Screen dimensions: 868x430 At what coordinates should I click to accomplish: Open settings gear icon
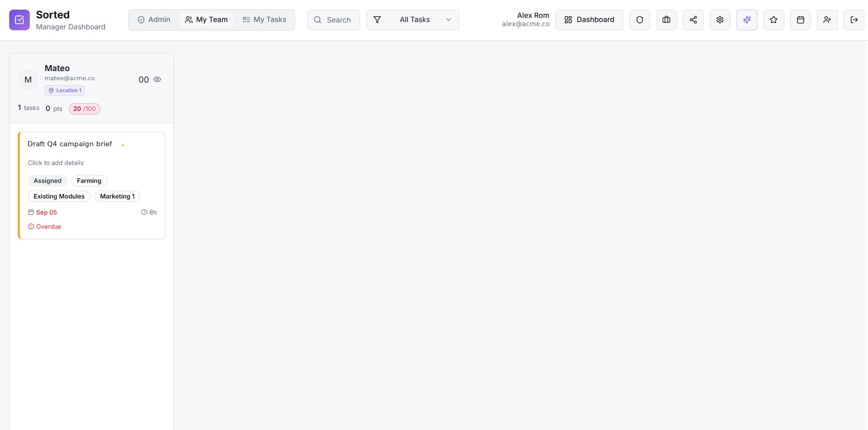[720, 20]
